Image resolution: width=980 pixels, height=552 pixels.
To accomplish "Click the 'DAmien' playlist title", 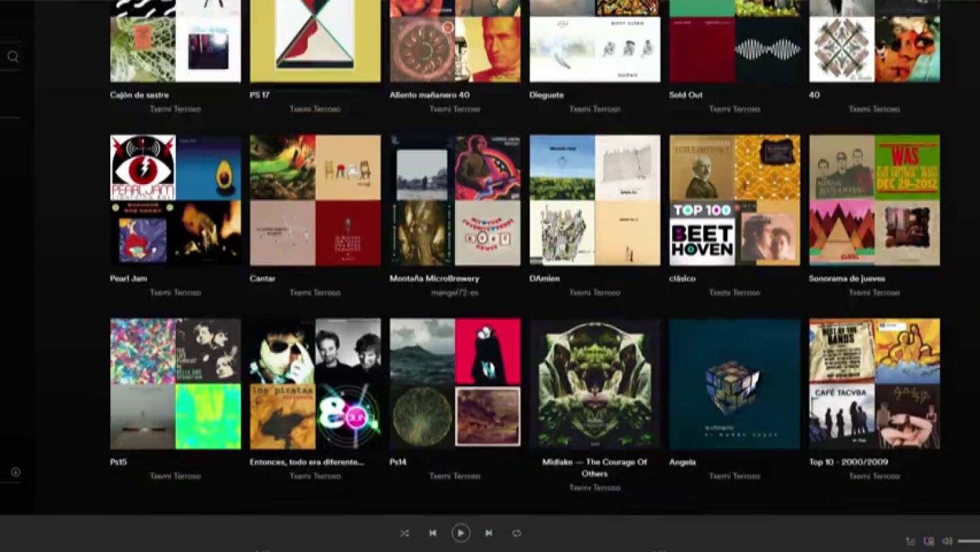I will point(545,279).
